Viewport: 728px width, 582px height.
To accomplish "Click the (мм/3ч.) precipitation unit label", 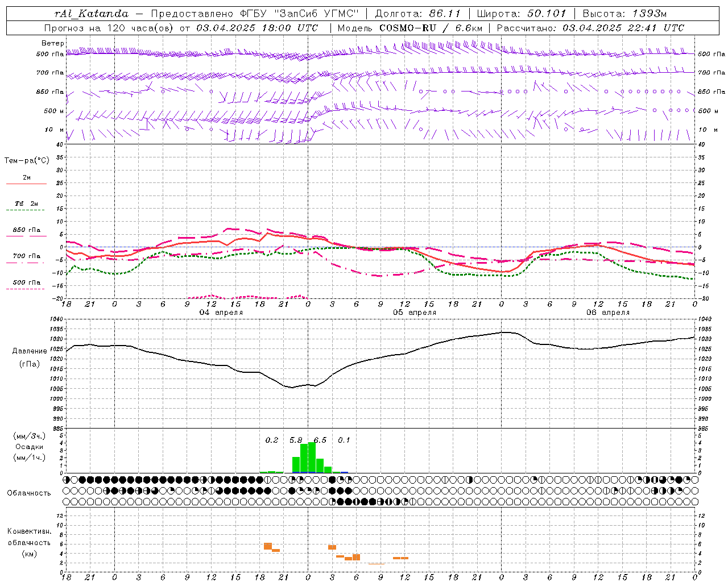I will (x=30, y=436).
